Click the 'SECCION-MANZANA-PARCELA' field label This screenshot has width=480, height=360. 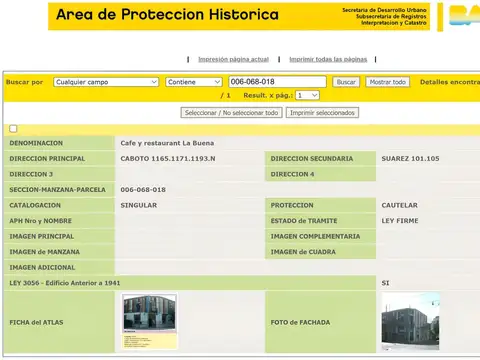tap(57, 190)
